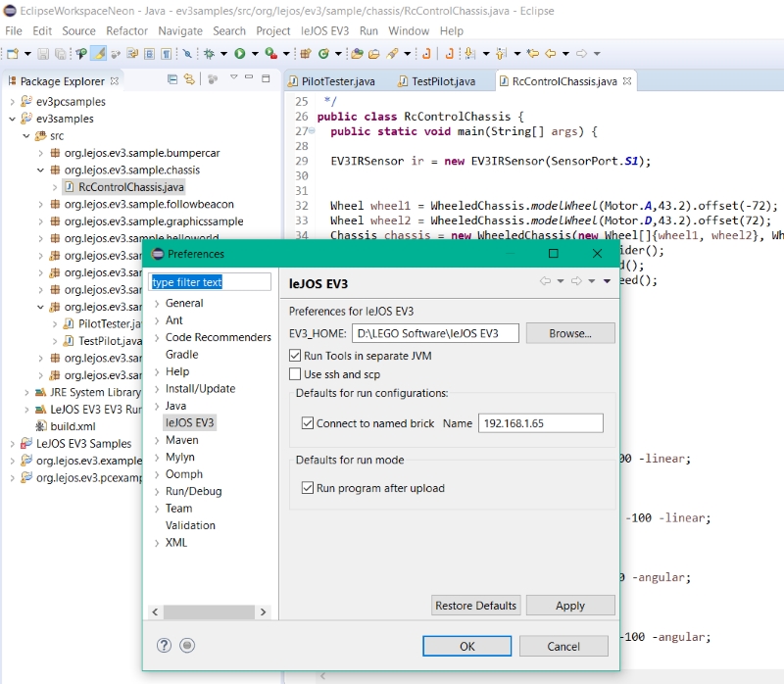Click the Forward navigation arrow icon

point(581,54)
